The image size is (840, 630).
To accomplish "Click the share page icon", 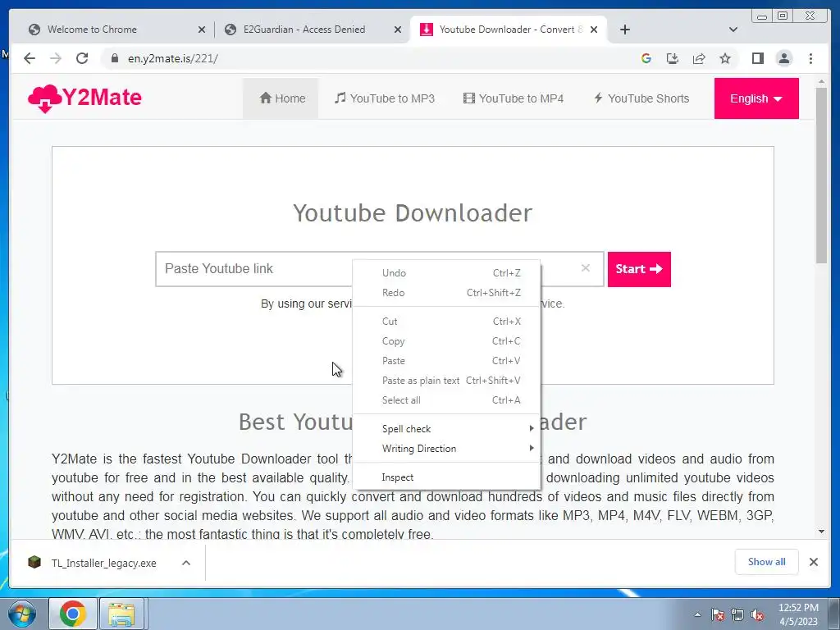I will click(x=699, y=58).
